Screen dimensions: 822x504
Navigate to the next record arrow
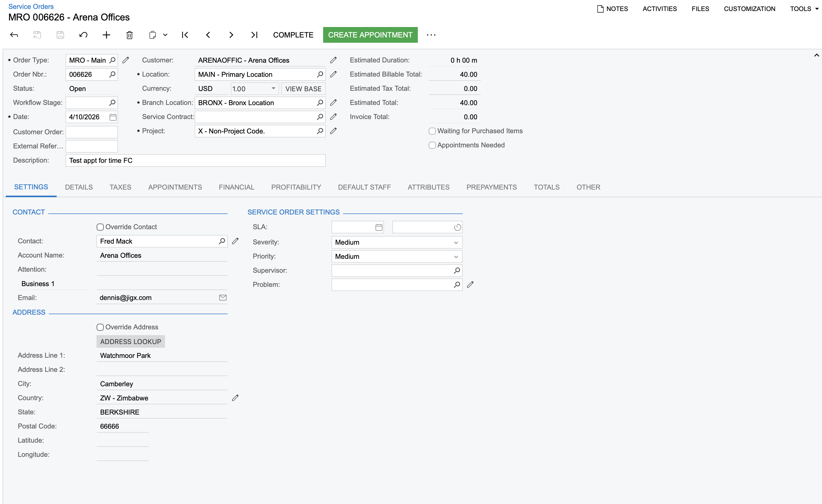click(231, 35)
